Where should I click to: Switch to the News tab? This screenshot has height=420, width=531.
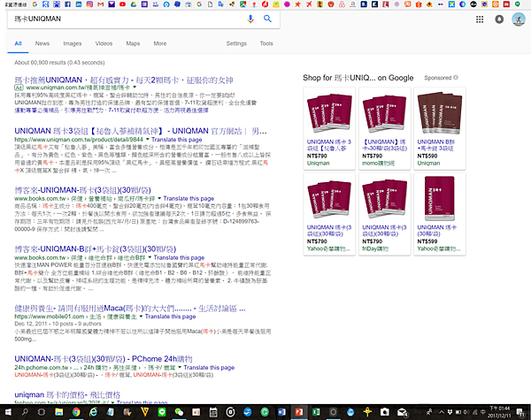point(42,43)
